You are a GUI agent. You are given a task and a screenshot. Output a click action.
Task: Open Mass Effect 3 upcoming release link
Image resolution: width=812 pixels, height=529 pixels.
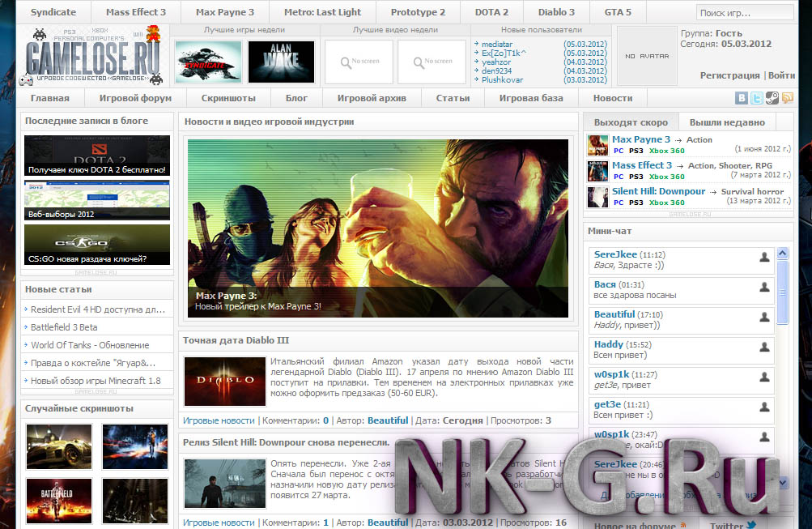642,165
